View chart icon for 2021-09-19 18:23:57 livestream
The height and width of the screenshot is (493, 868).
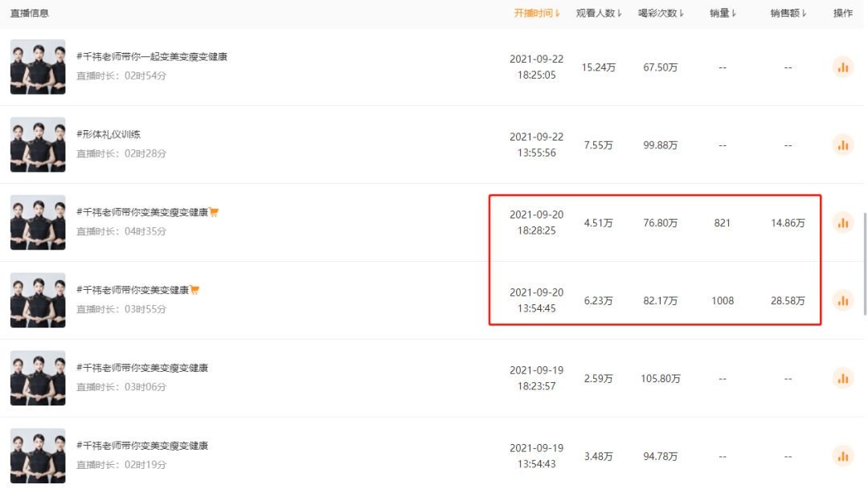[843, 378]
